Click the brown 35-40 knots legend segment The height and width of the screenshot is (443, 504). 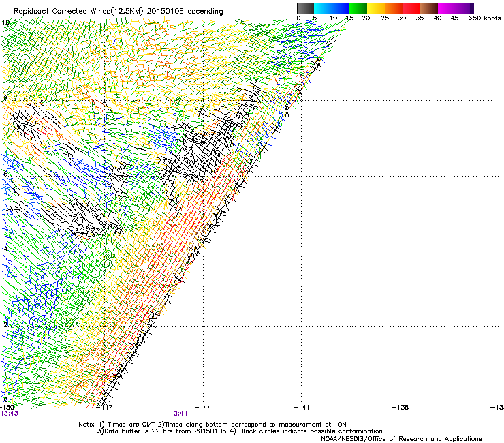429,8
